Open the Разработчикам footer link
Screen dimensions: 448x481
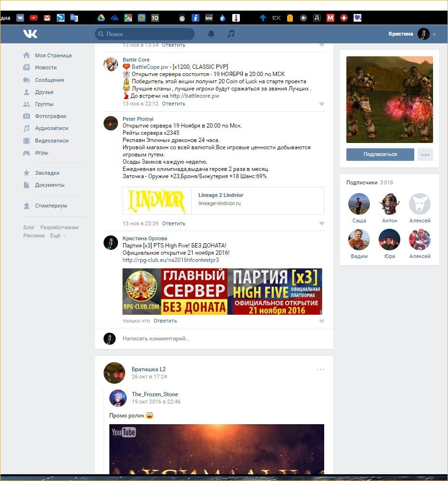click(x=59, y=227)
